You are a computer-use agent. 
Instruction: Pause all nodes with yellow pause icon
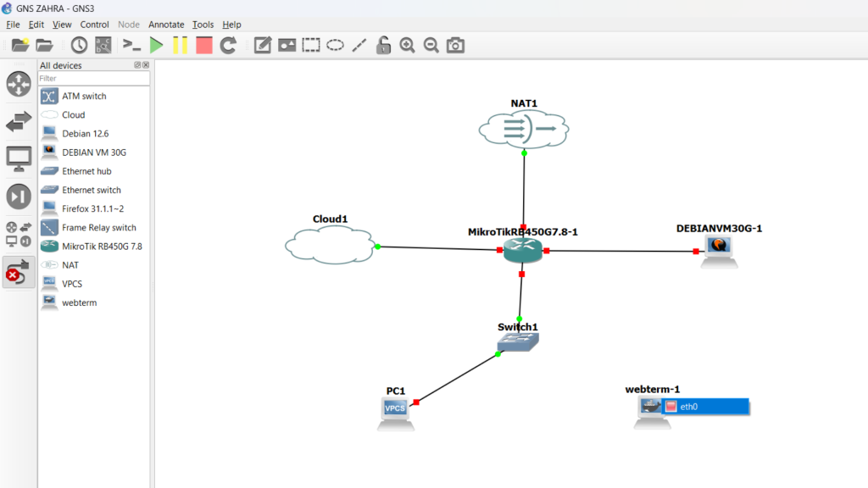pos(180,46)
